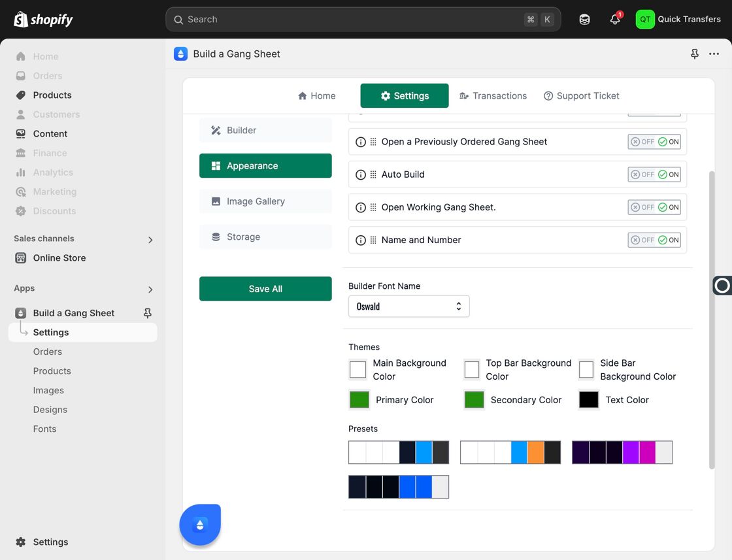Open Orders under Build a Gang Sheet
Screen dimensions: 732x560
click(x=47, y=352)
